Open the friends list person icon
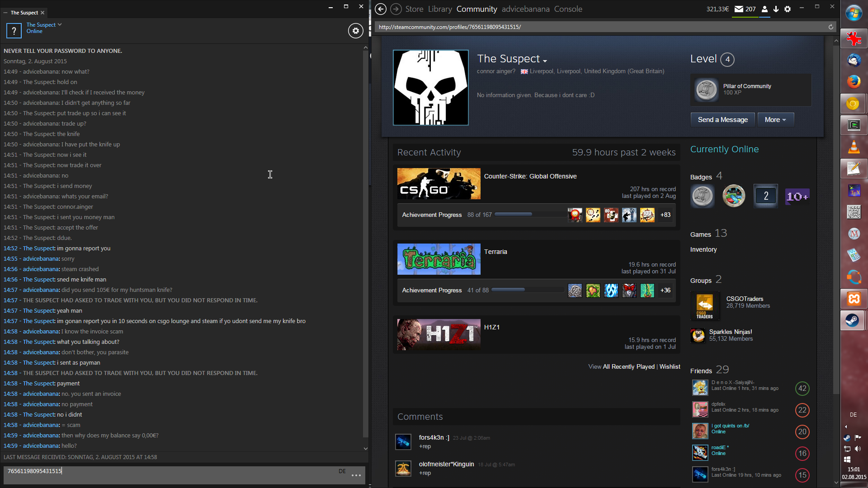 click(764, 9)
